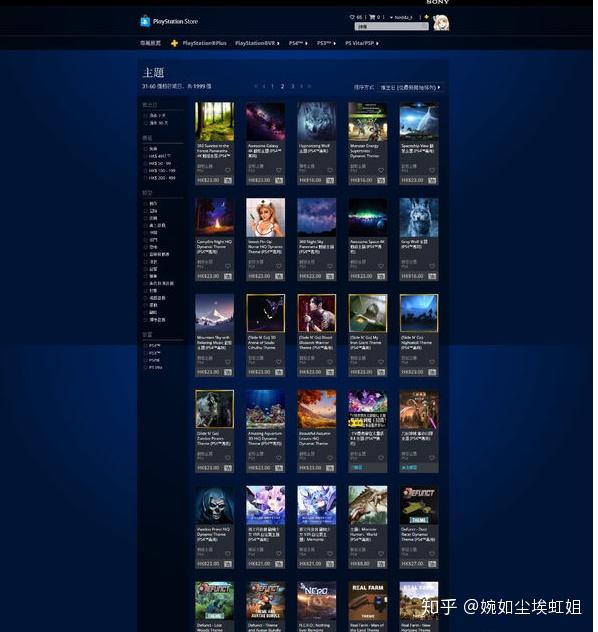Click the header search input field
This screenshot has width=598, height=632.
point(391,27)
